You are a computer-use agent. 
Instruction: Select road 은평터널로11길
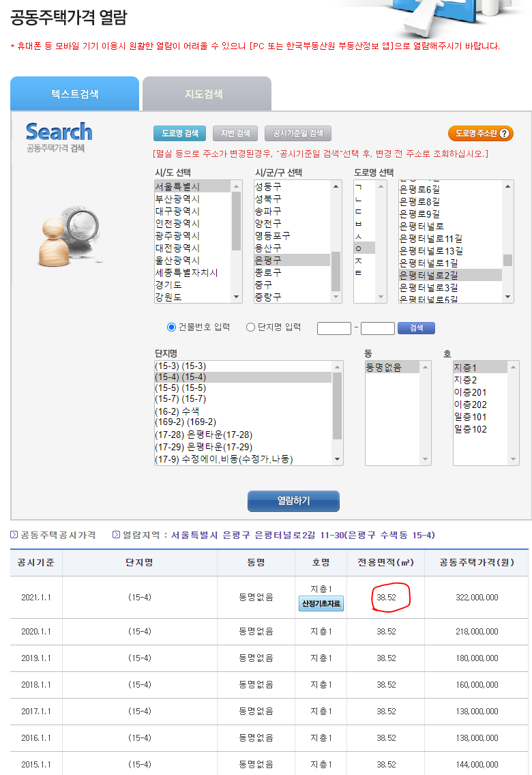451,238
